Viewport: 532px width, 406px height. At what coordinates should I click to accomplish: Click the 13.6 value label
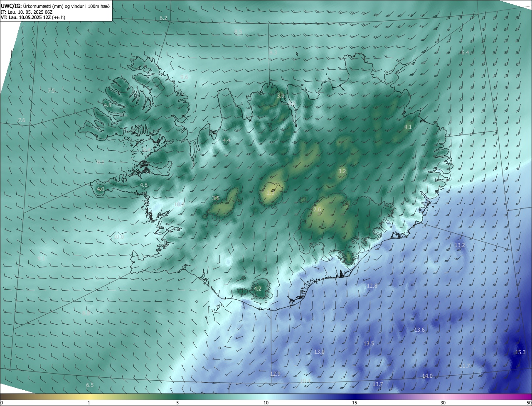[x=419, y=330]
